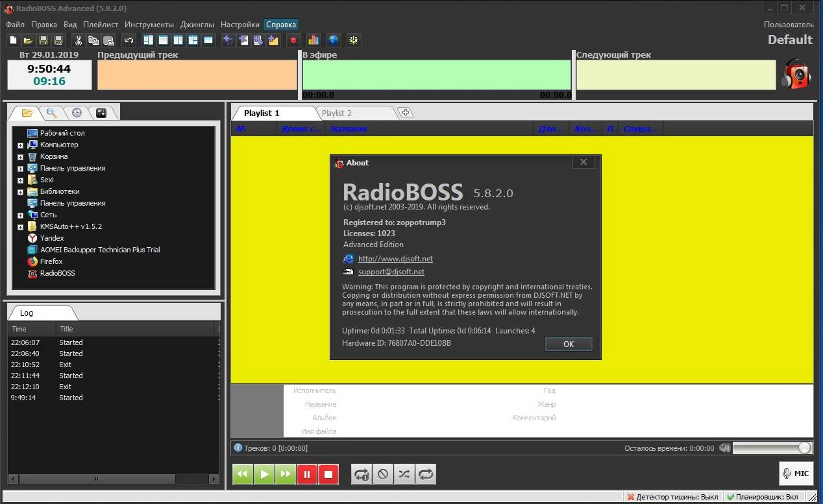
Task: Adjust the volume slider handle
Action: coord(804,448)
